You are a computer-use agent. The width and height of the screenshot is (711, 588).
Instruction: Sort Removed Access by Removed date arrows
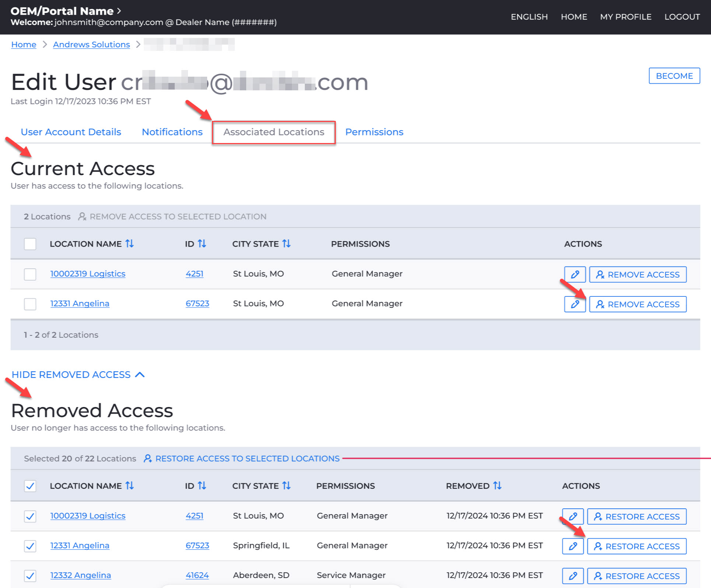(497, 486)
